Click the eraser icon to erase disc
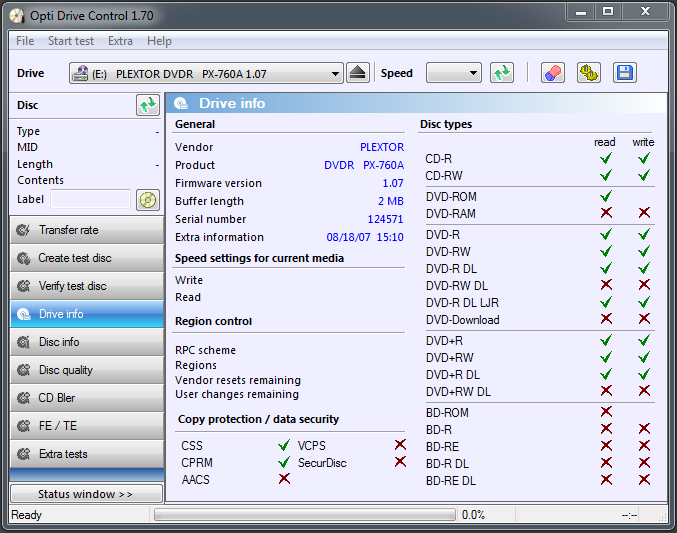 pos(553,73)
